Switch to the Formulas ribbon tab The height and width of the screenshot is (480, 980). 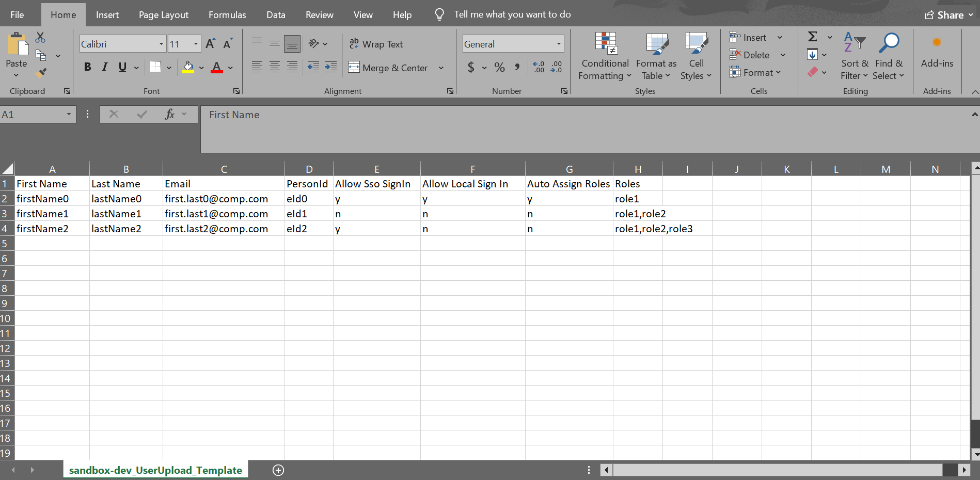coord(227,15)
